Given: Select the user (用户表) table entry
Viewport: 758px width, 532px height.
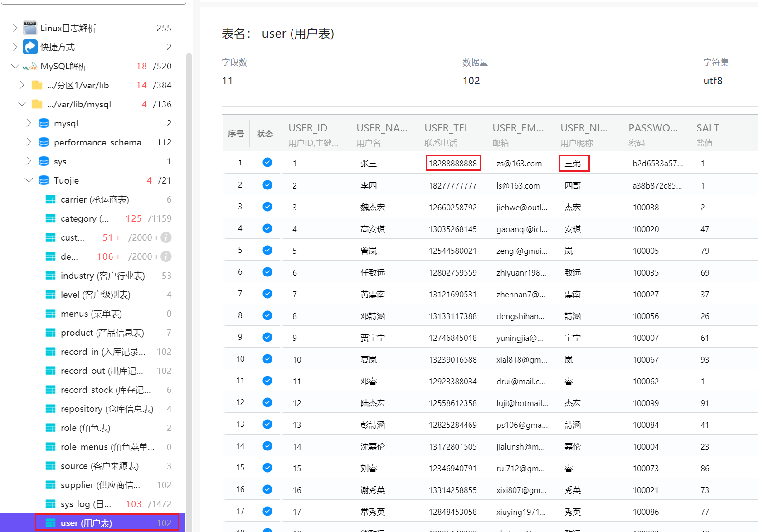Looking at the screenshot, I should pos(86,523).
